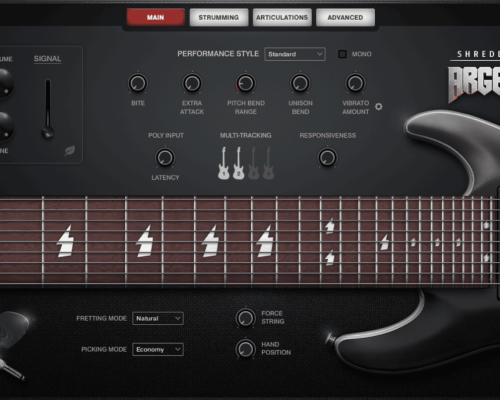Click the Vibrato Amount knob
The image size is (500, 400).
point(355,83)
